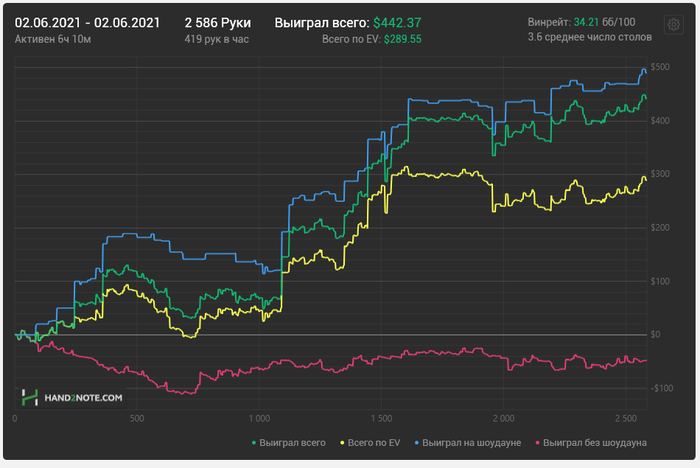Viewport: 700px width, 468px height.
Task: Click the $400 y-axis label
Action: (x=660, y=121)
